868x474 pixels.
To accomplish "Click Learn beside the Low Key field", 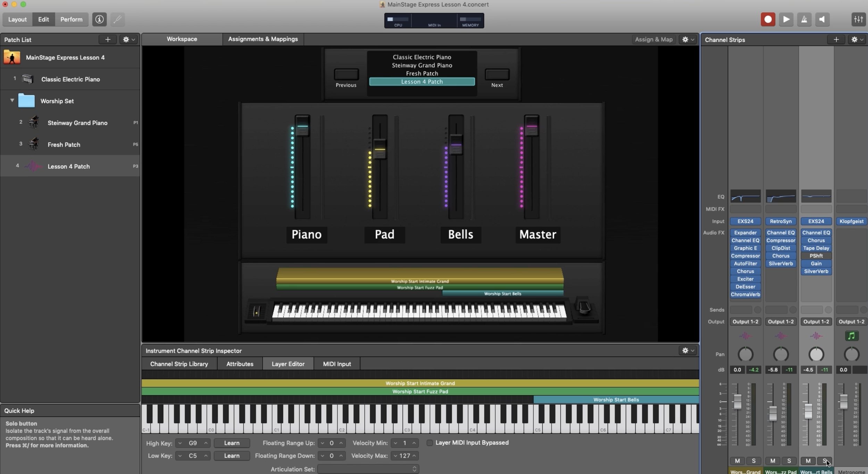I will click(x=232, y=456).
